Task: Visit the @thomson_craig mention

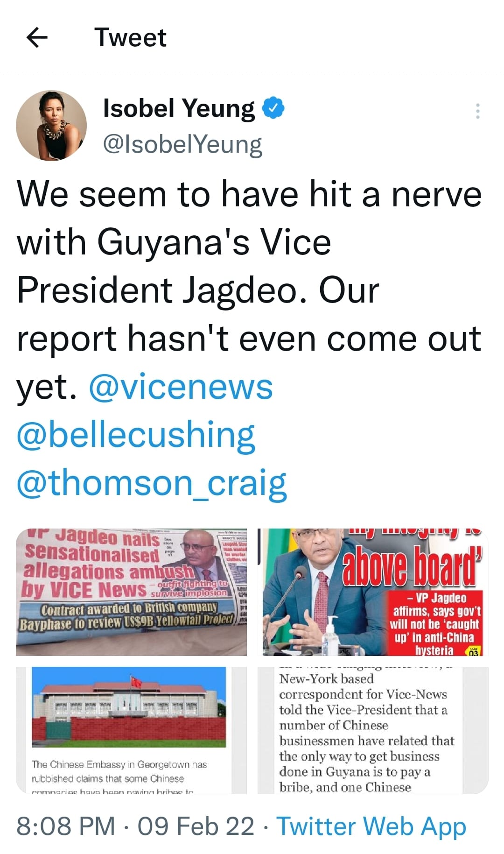Action: 152,483
